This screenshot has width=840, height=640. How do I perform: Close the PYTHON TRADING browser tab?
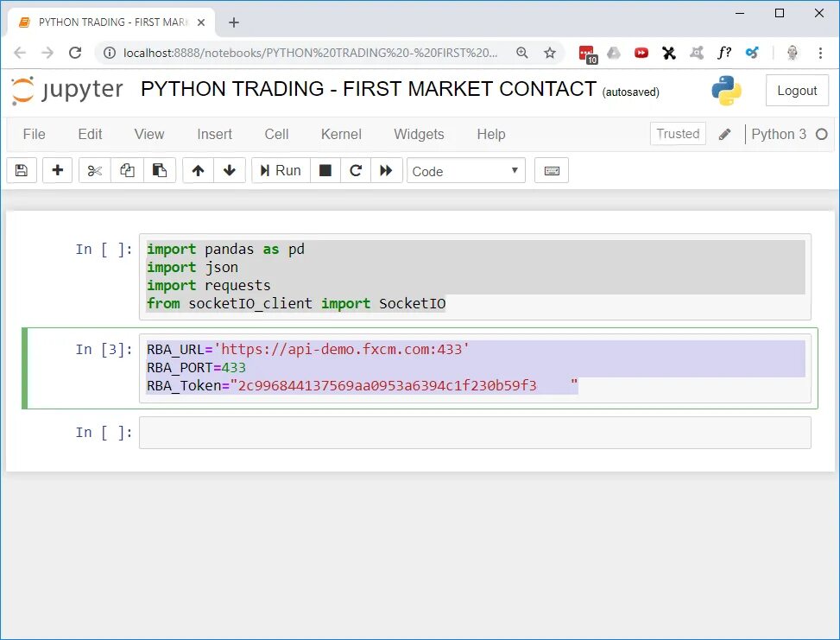[x=201, y=22]
